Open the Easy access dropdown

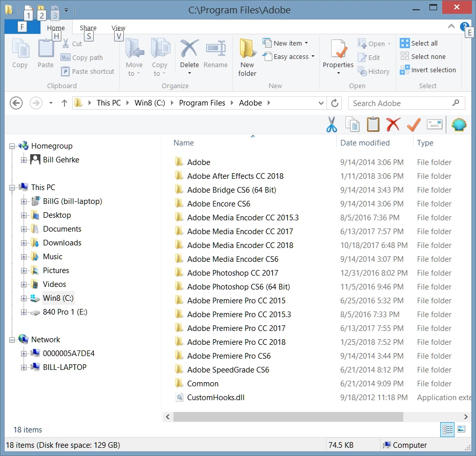click(288, 56)
